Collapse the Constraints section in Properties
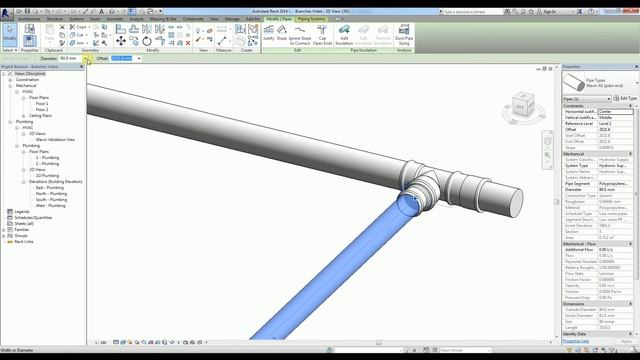The width and height of the screenshot is (640, 360). point(631,106)
